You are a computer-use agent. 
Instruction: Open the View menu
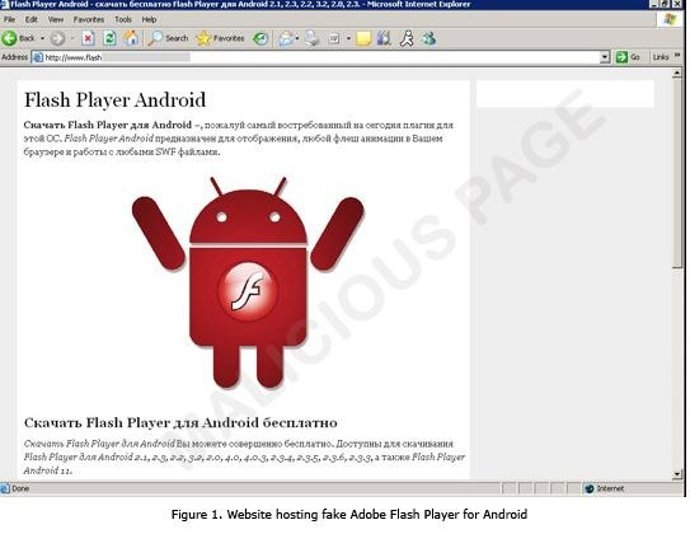[x=55, y=19]
